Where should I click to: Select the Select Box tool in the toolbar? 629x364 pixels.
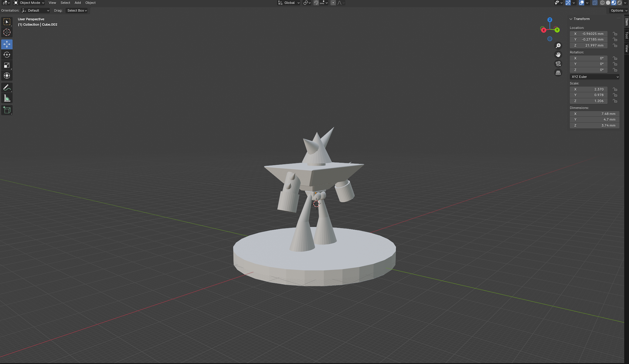(x=7, y=22)
